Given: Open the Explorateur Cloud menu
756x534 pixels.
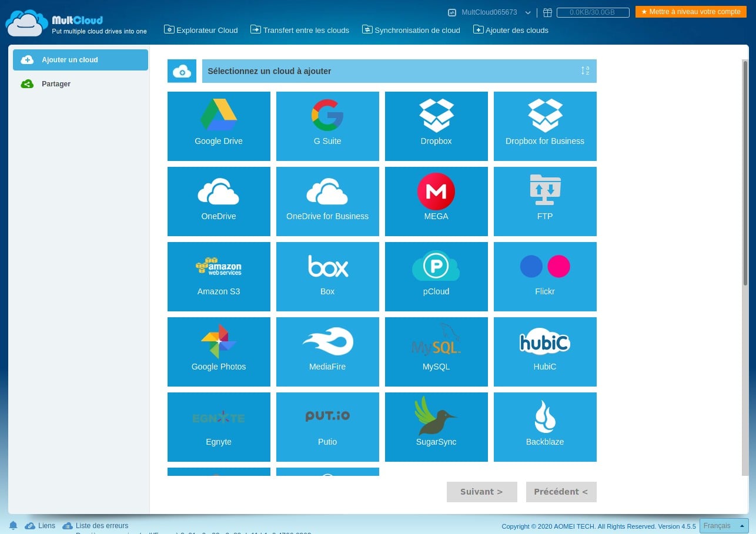Looking at the screenshot, I should 201,30.
